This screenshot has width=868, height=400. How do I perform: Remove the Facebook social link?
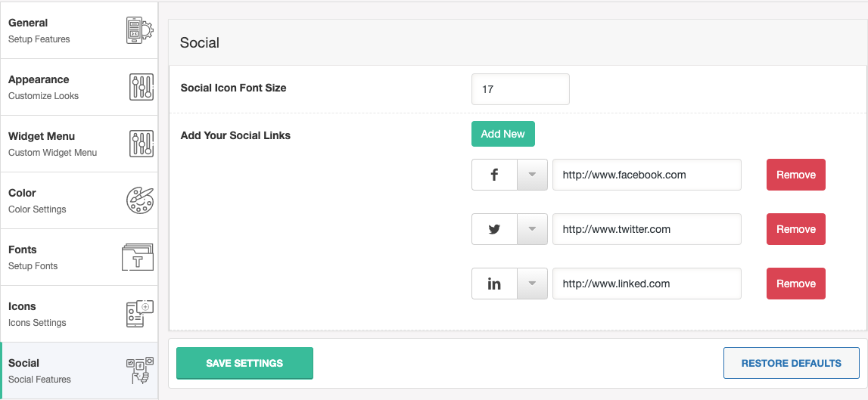(x=795, y=175)
